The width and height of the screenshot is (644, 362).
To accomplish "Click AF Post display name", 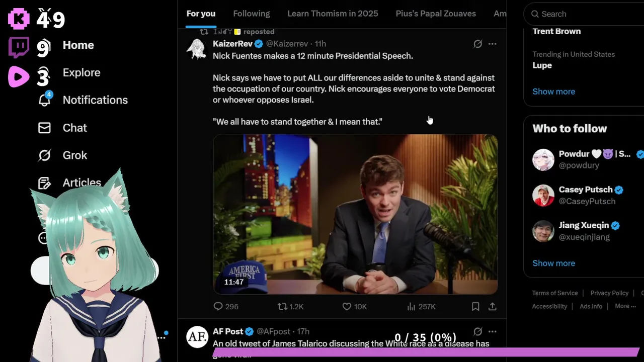I will pyautogui.click(x=228, y=331).
